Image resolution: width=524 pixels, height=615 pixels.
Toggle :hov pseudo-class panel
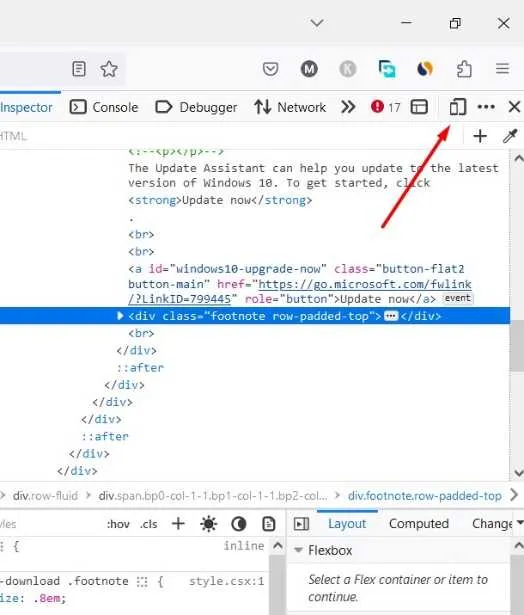[118, 524]
